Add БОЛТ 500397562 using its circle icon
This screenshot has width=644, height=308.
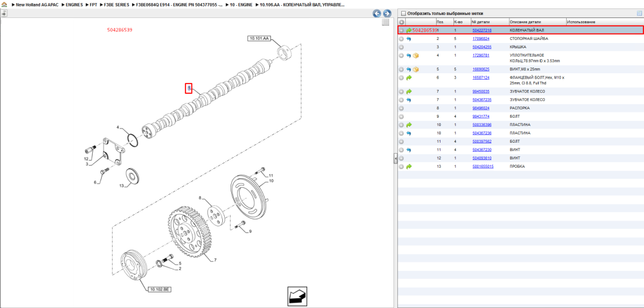point(402,141)
